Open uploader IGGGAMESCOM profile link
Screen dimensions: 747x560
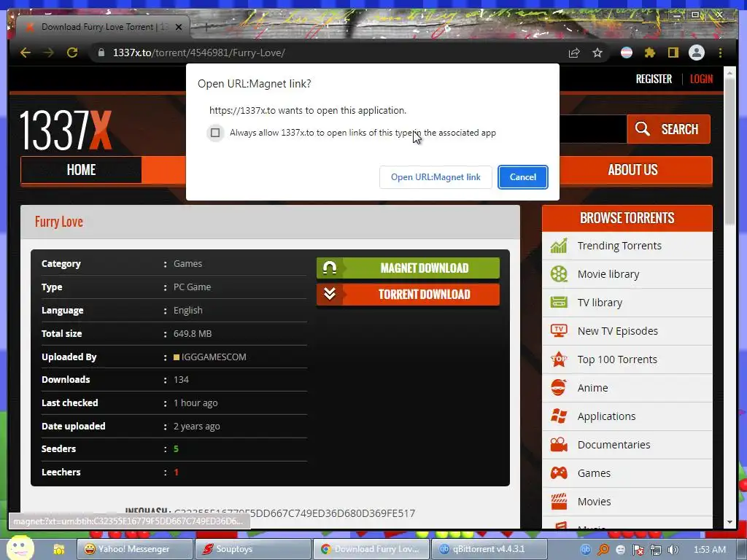point(214,357)
